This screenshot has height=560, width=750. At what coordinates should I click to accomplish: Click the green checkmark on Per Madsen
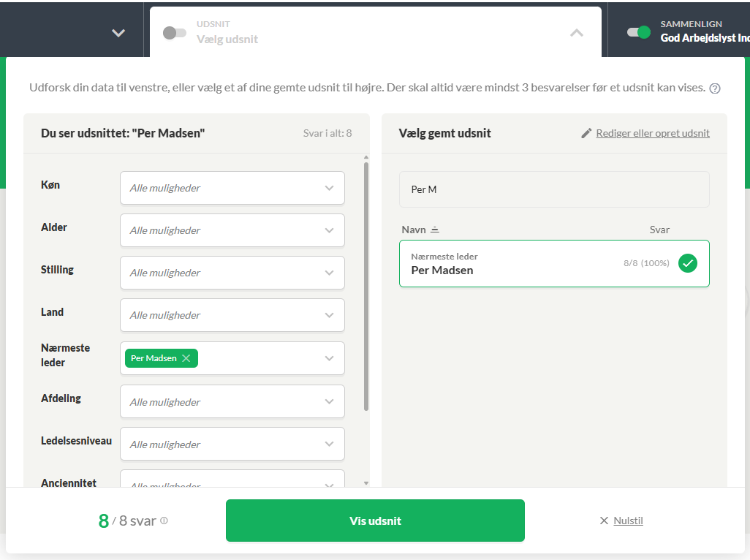click(x=688, y=263)
